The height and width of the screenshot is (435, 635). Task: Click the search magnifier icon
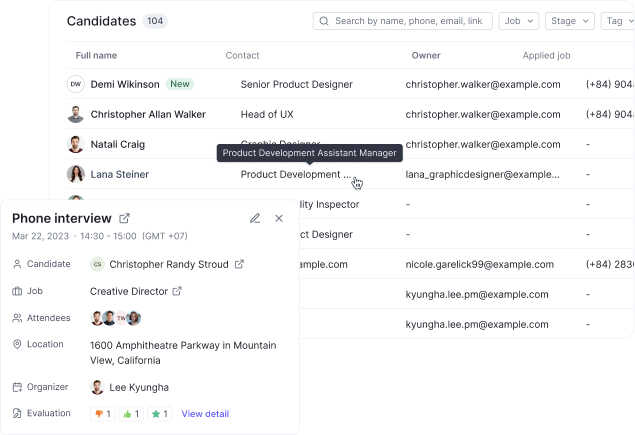324,20
